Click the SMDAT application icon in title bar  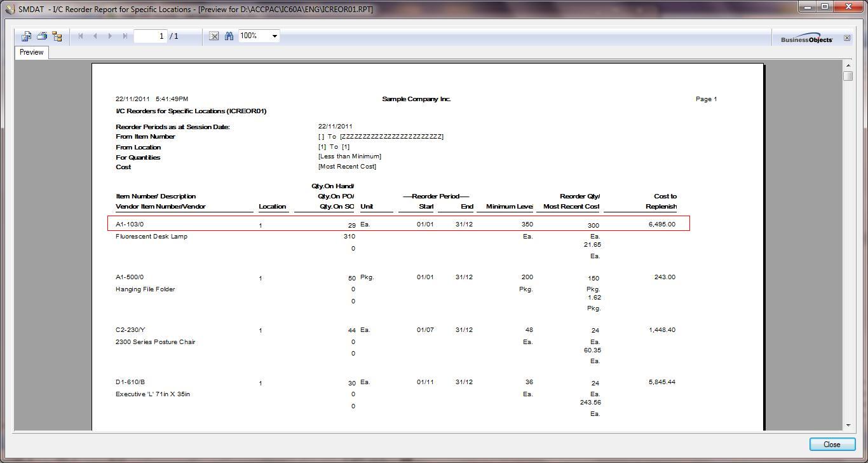click(10, 10)
